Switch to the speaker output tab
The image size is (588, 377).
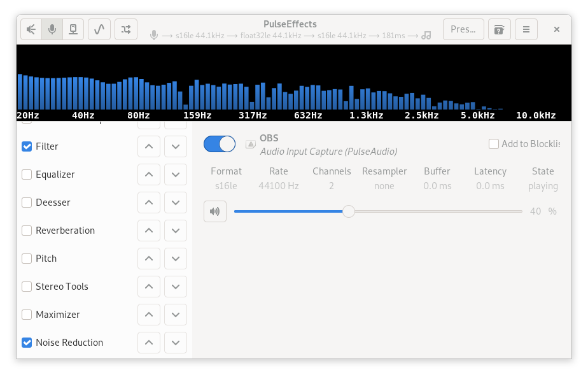[31, 29]
